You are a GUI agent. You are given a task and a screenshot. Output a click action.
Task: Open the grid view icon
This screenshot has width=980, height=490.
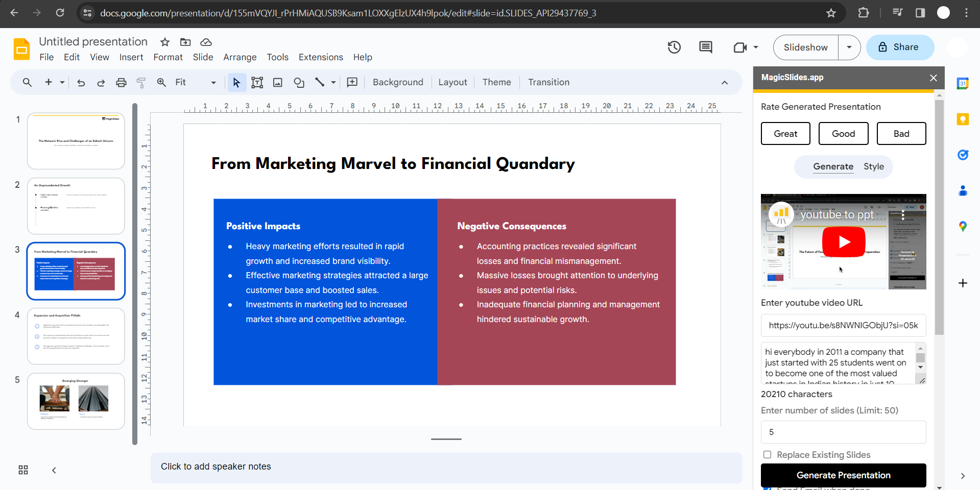23,470
